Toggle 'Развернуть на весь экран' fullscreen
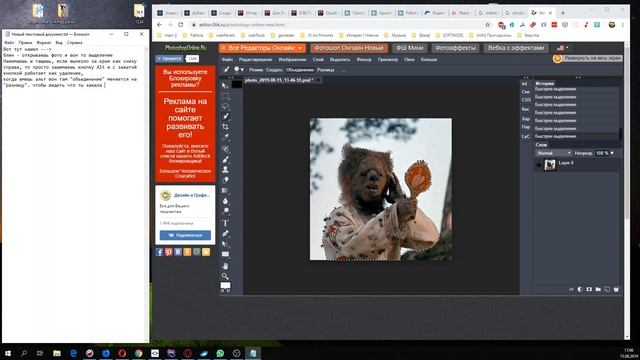This screenshot has height=360, width=640. [x=588, y=58]
